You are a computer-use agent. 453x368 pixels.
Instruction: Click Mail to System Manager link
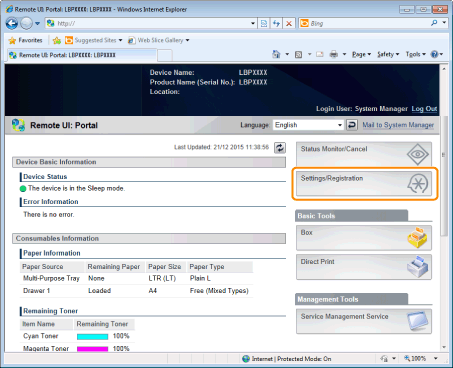pos(398,125)
